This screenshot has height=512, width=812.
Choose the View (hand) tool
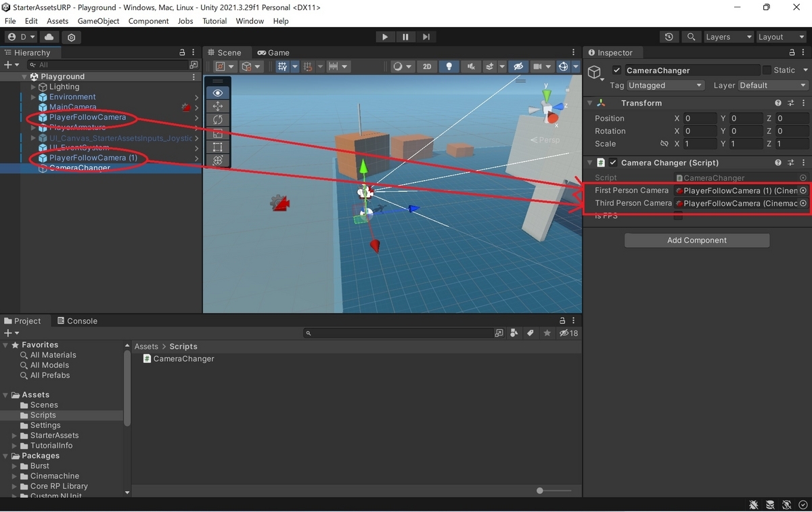click(x=218, y=93)
